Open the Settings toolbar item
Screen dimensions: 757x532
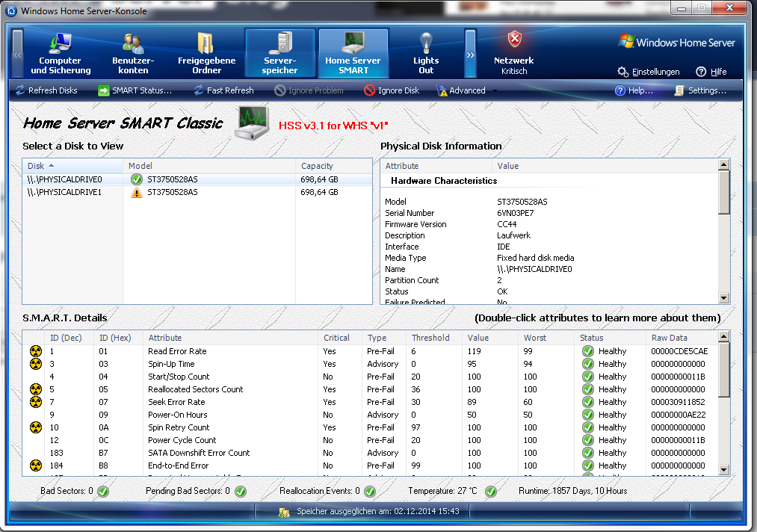(x=700, y=90)
